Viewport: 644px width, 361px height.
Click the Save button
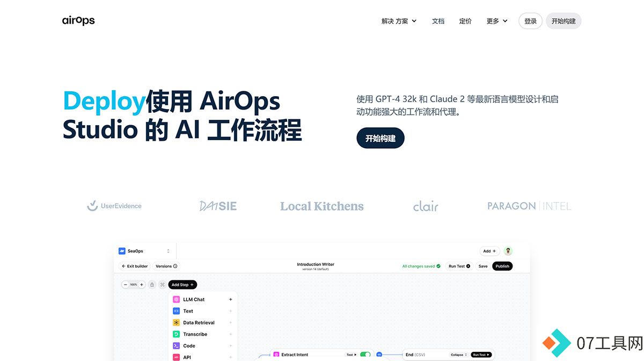[483, 266]
